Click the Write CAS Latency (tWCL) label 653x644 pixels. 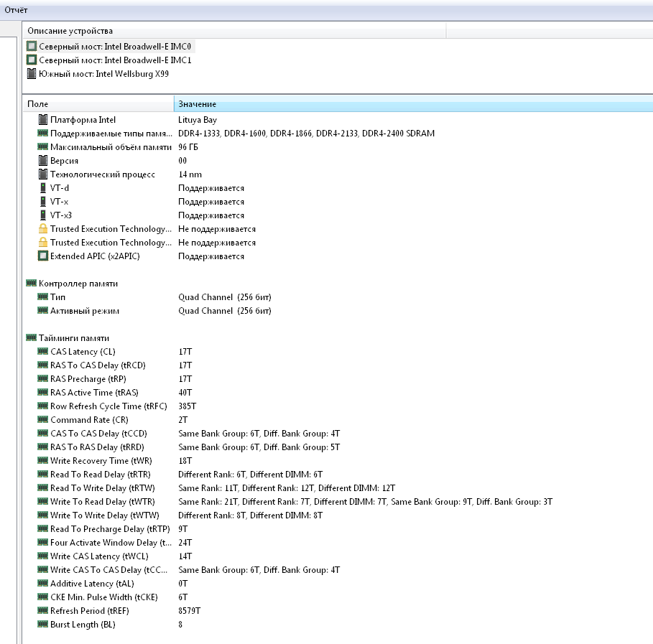(99, 556)
